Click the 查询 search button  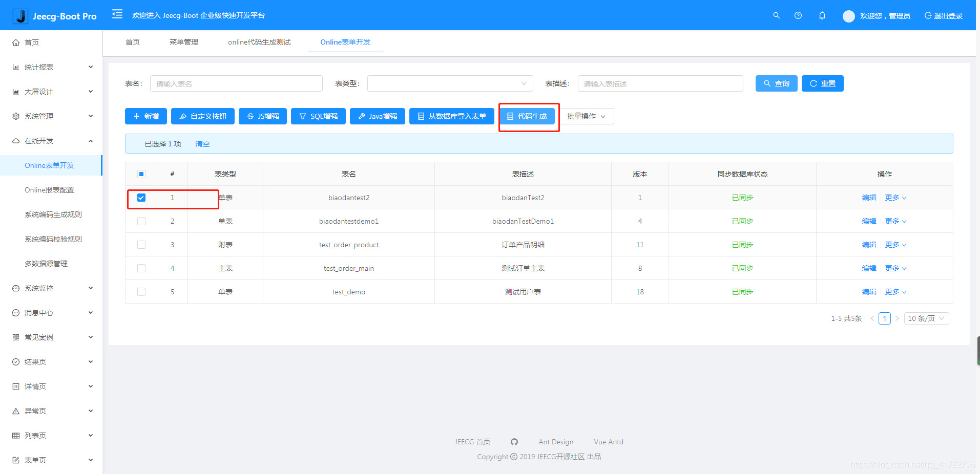777,83
